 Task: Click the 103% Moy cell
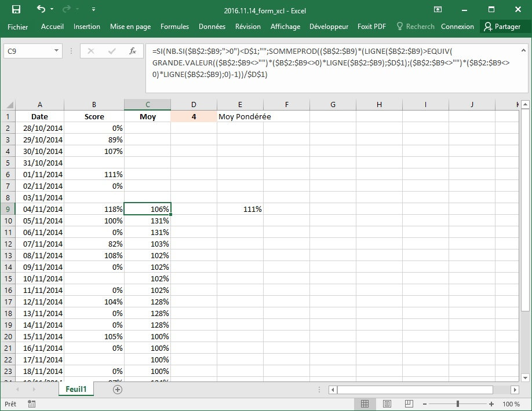pyautogui.click(x=148, y=244)
